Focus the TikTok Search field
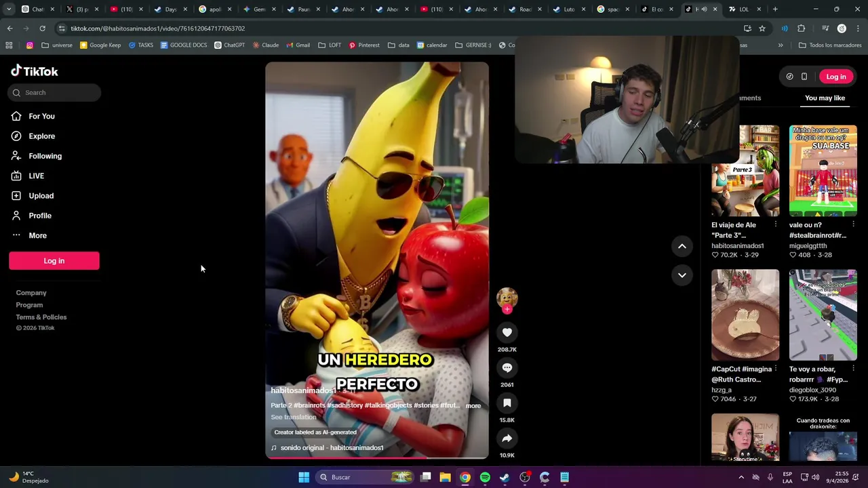 click(x=54, y=93)
